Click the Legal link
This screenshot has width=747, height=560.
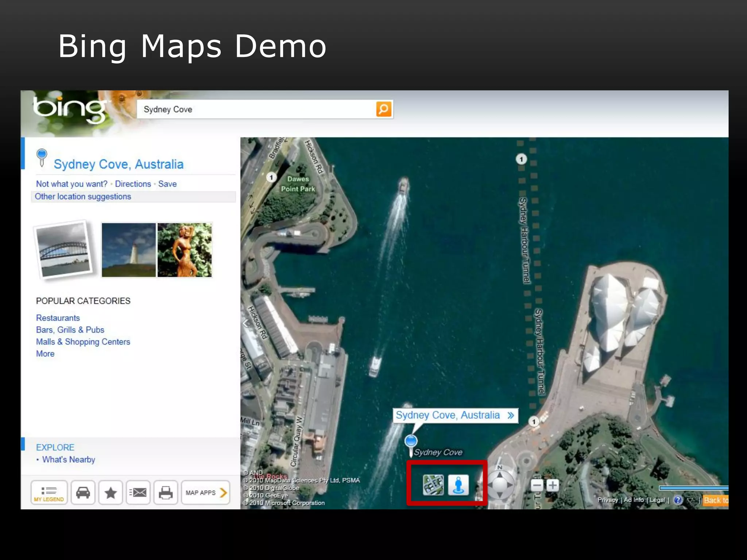(x=657, y=500)
